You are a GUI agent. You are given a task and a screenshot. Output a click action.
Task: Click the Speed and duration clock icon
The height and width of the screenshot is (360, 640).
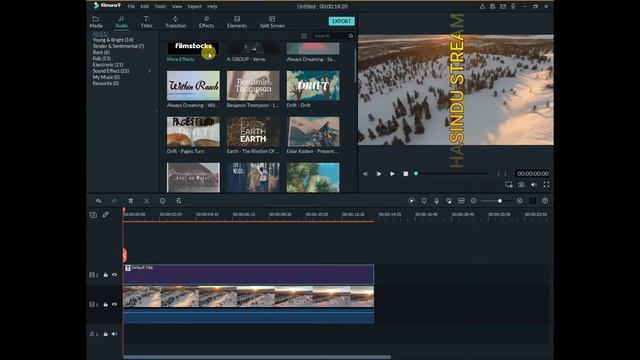tap(162, 201)
